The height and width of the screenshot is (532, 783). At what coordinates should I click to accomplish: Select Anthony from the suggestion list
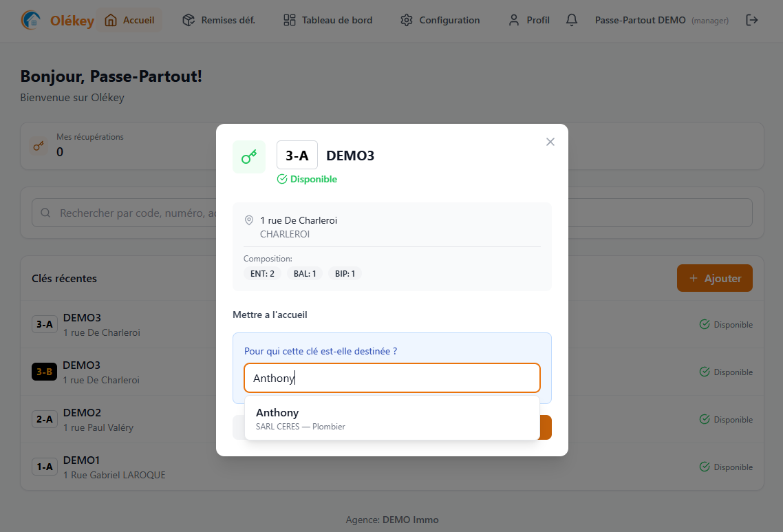point(391,418)
